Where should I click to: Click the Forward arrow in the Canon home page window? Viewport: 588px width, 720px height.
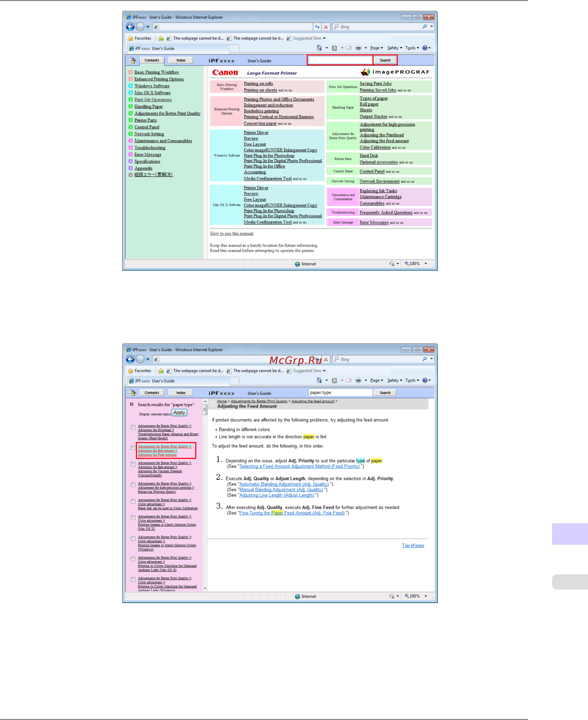tap(140, 27)
